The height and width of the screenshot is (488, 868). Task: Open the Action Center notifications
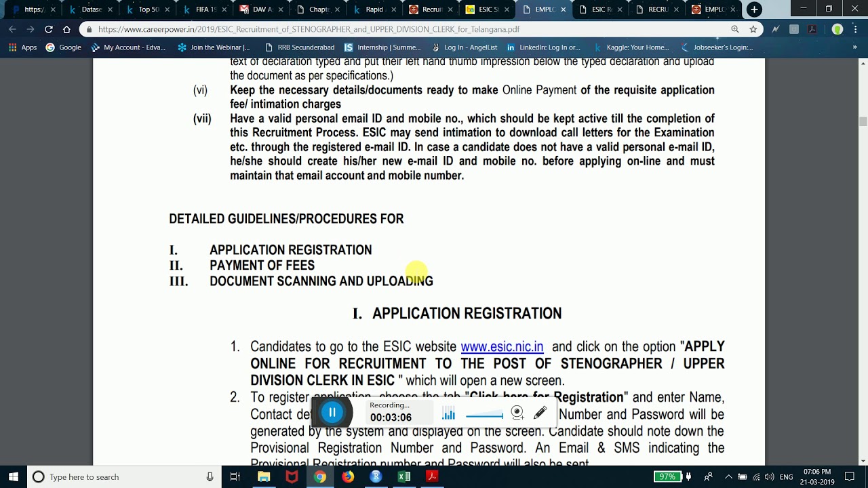(850, 476)
